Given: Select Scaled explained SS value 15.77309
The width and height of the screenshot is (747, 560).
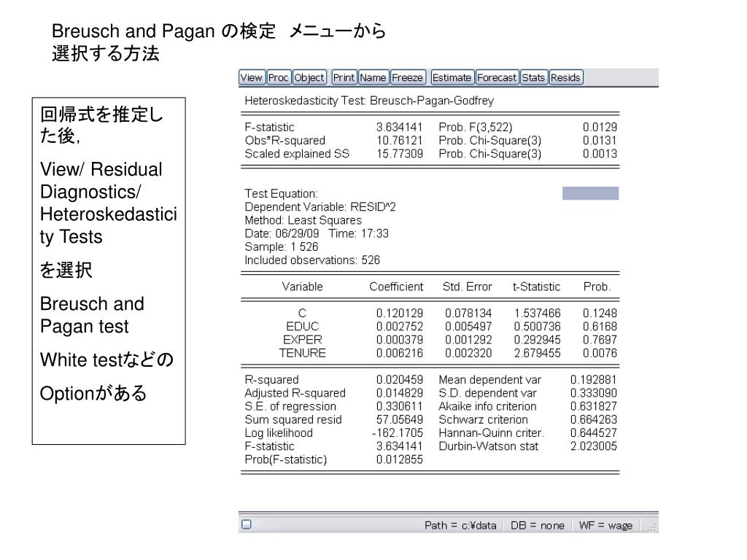Looking at the screenshot, I should 399,154.
